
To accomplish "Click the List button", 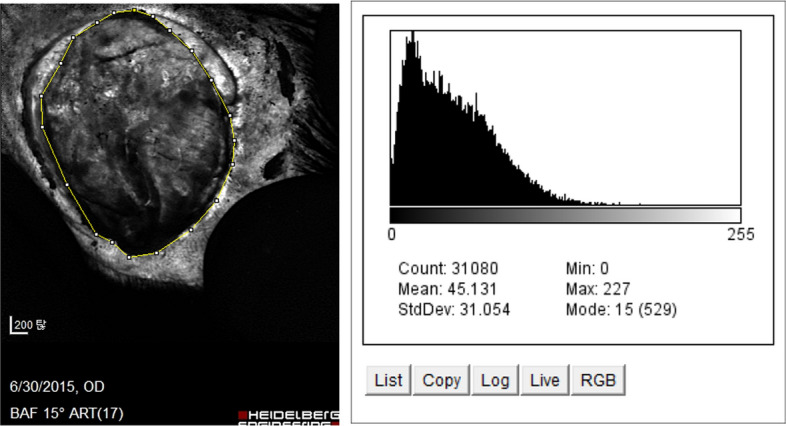I will (x=388, y=380).
